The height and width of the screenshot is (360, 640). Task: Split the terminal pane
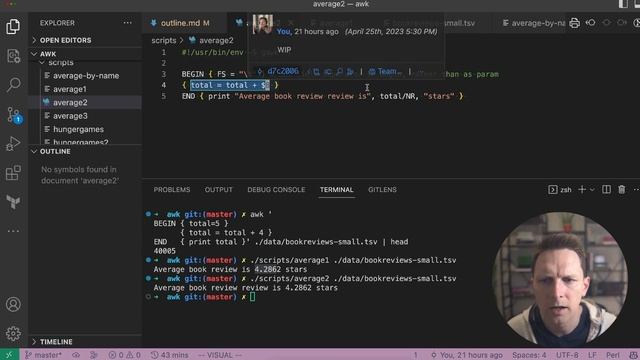[x=606, y=189]
